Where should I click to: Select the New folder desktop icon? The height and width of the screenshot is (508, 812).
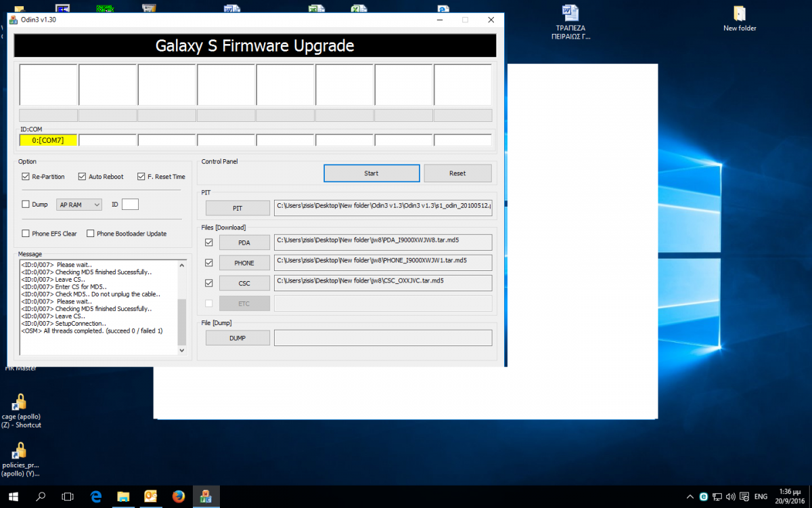point(740,18)
